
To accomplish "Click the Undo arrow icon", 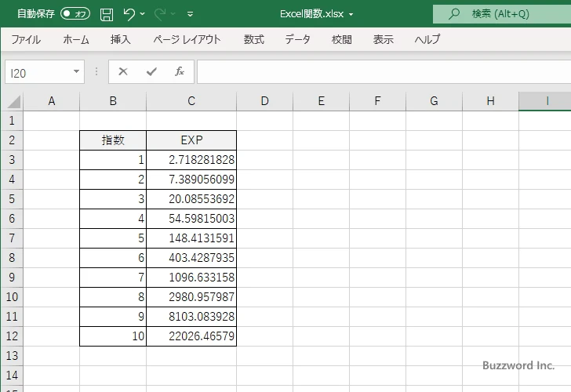I will (x=129, y=14).
